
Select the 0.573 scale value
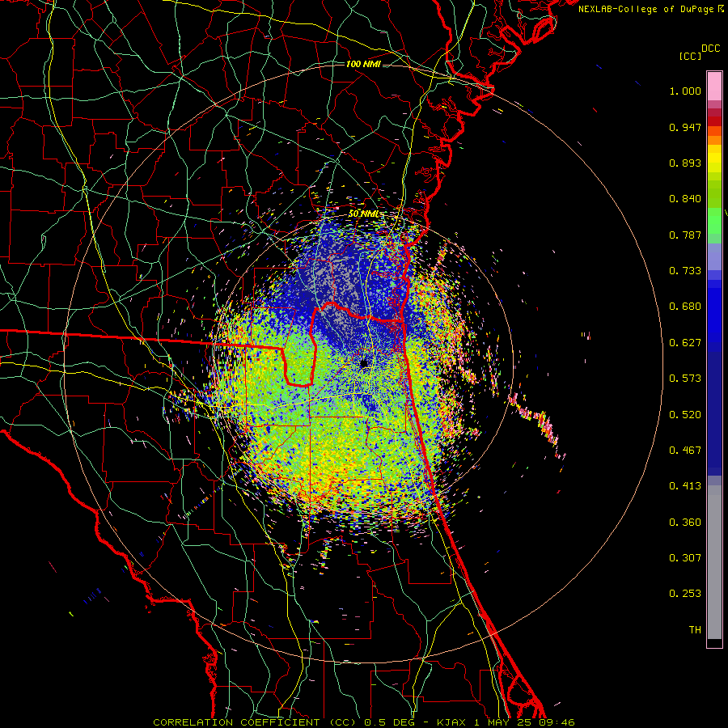click(x=685, y=379)
